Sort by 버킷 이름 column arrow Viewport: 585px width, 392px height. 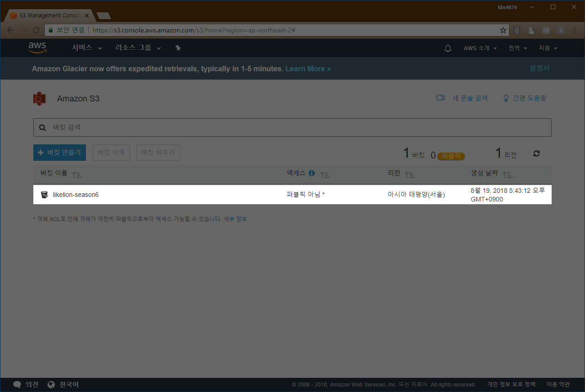(77, 174)
